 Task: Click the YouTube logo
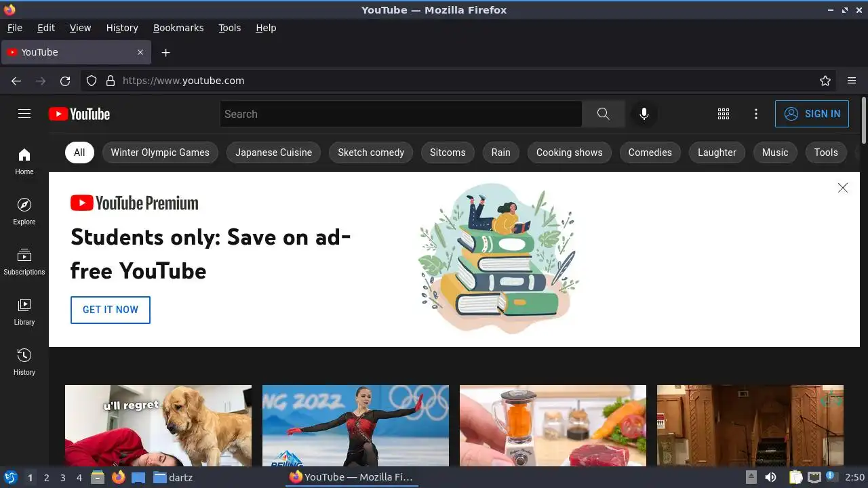coord(79,114)
